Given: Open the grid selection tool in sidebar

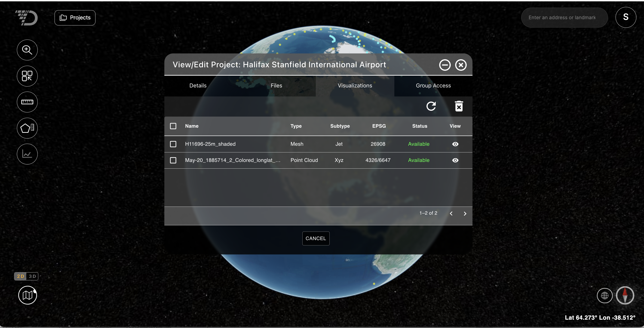Looking at the screenshot, I should tap(27, 76).
